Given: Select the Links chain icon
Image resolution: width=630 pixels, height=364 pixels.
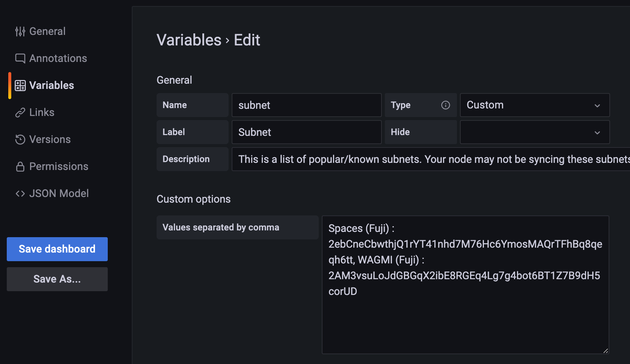Looking at the screenshot, I should 20,112.
